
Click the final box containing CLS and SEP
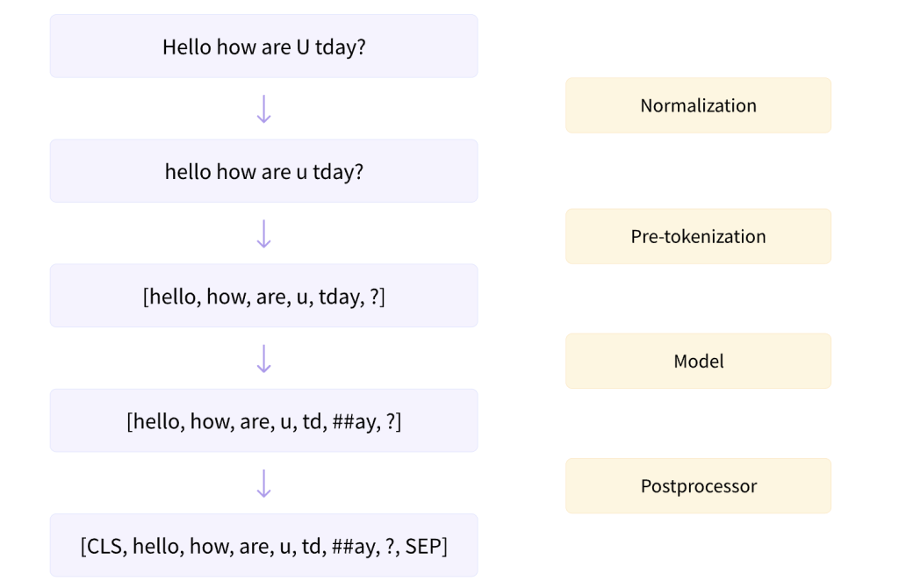263,546
